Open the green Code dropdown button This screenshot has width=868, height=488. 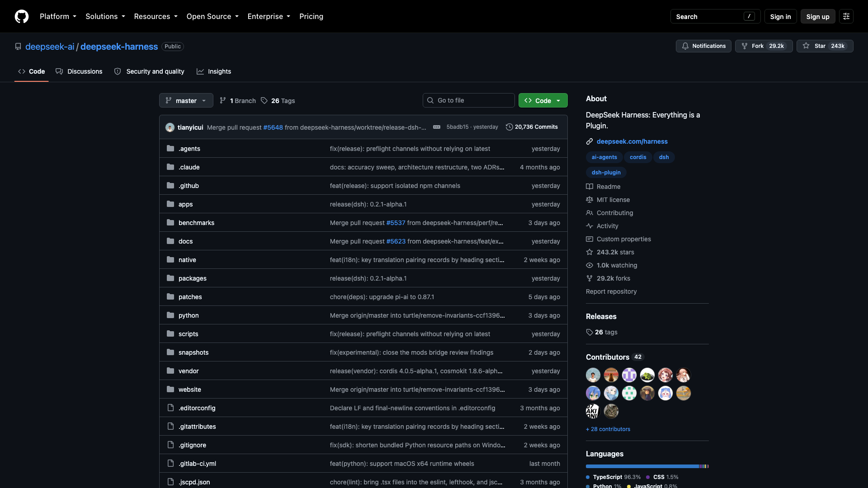coord(543,100)
